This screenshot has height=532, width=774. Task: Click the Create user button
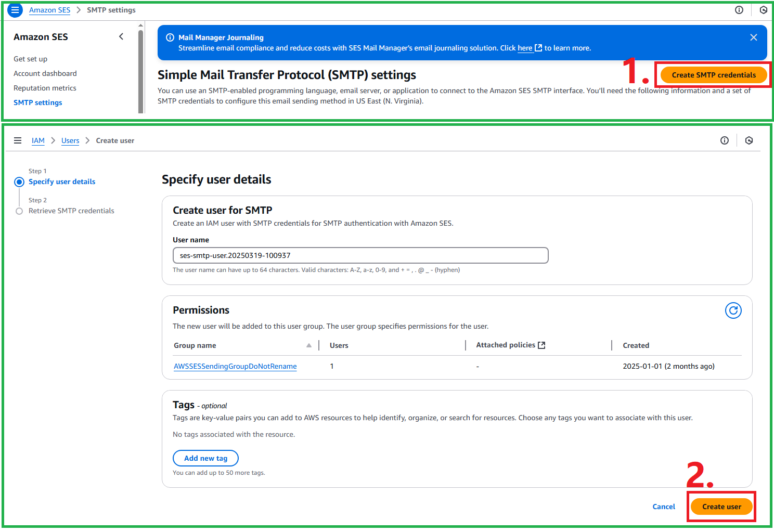pos(721,507)
